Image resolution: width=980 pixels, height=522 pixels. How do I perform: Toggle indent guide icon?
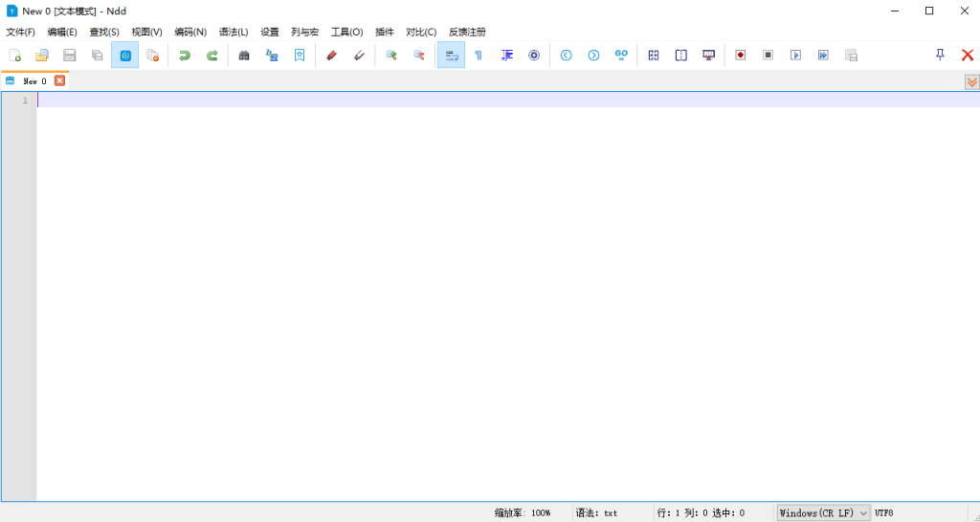(x=507, y=55)
